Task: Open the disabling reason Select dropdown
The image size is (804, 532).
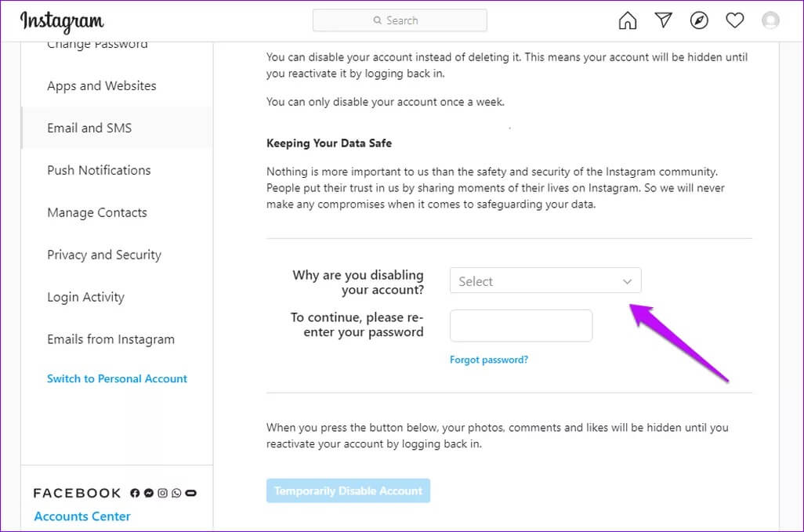Action: [x=545, y=280]
